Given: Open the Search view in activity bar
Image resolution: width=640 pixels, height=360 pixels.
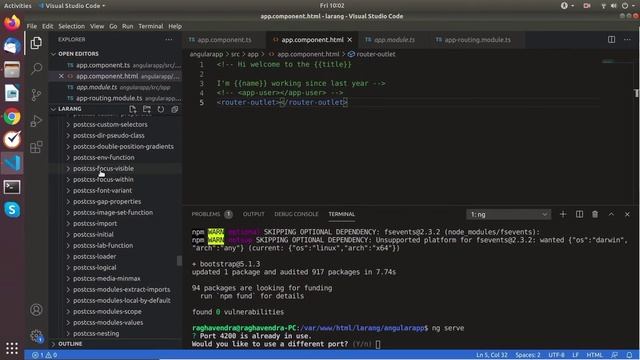Looking at the screenshot, I should tap(36, 68).
